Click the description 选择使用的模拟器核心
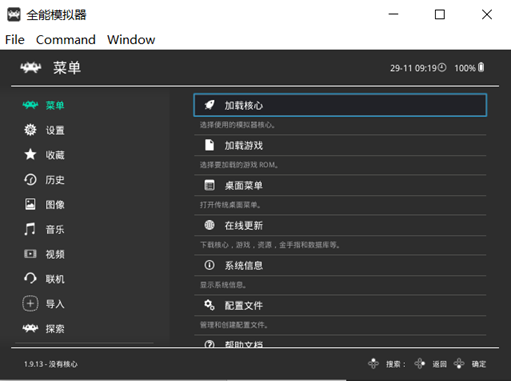The image size is (511, 381). point(237,125)
